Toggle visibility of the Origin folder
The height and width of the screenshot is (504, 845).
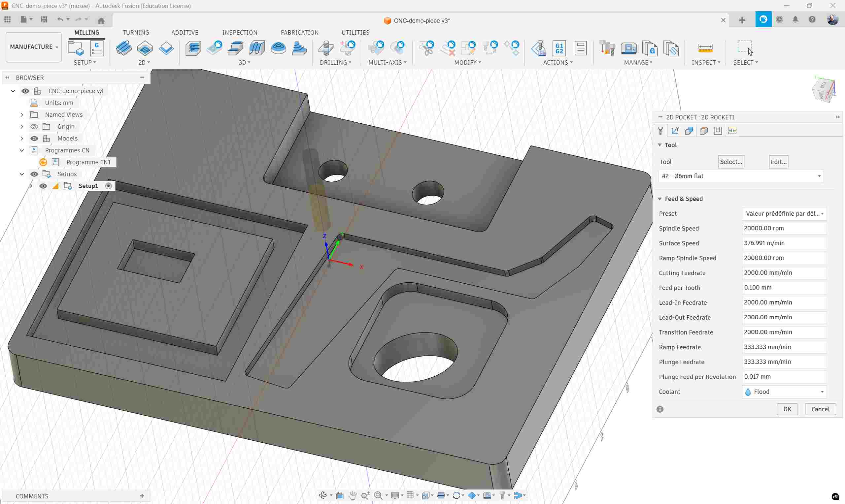(x=34, y=126)
